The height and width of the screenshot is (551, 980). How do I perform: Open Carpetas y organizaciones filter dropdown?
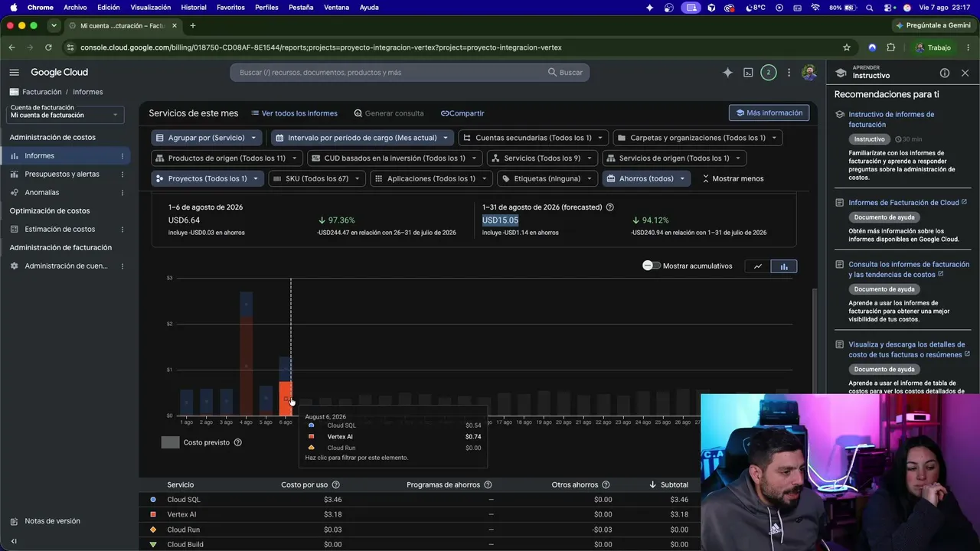point(697,138)
